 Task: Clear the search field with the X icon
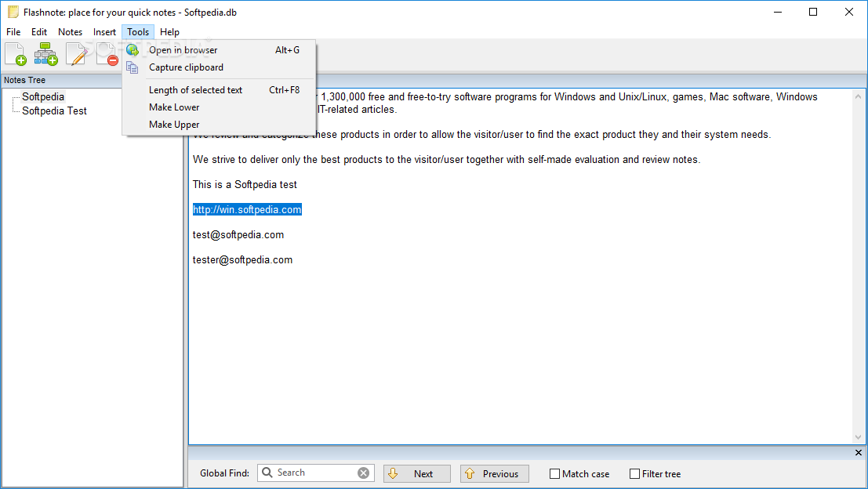coord(363,473)
